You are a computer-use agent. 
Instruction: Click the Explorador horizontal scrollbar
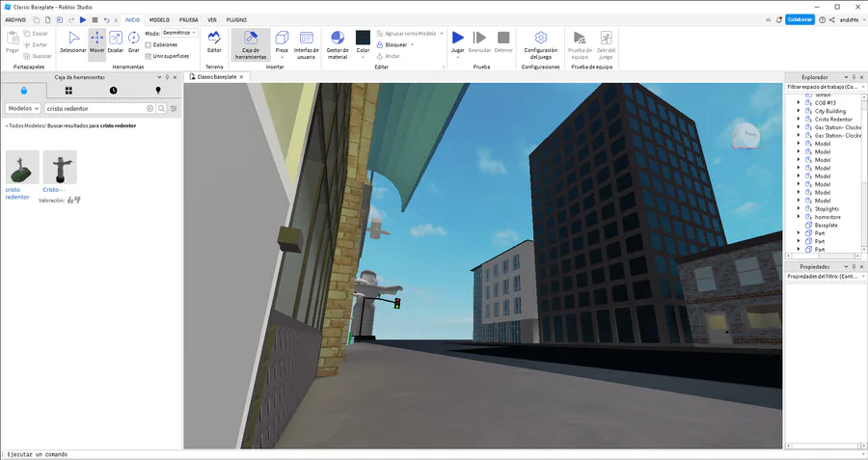point(824,256)
